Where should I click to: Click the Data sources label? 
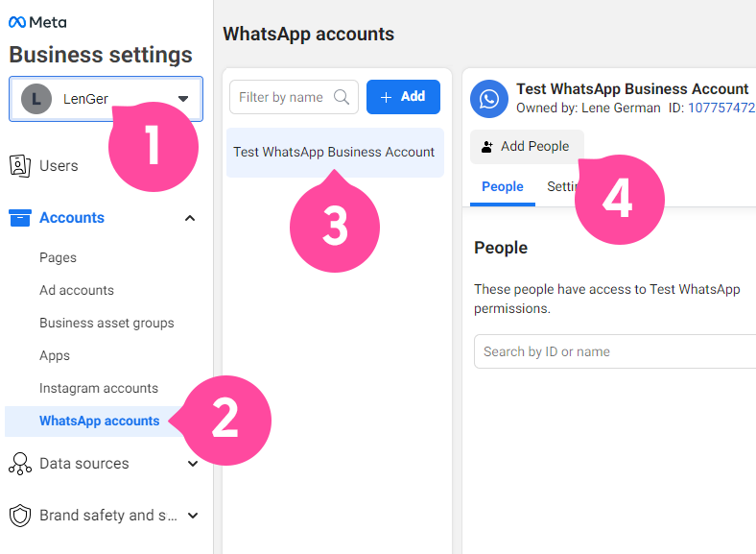[x=83, y=464]
